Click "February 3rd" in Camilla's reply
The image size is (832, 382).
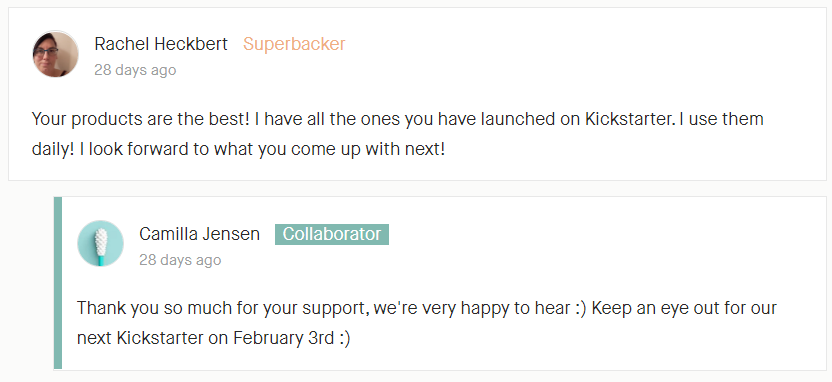point(283,338)
